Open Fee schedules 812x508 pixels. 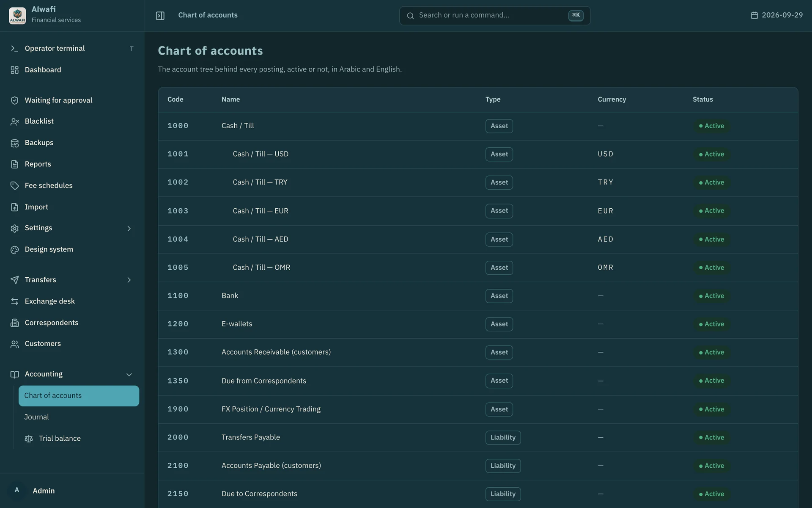click(x=72, y=186)
